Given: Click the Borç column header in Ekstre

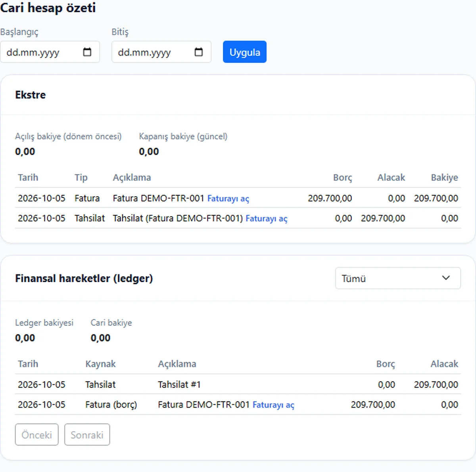Looking at the screenshot, I should tap(342, 178).
